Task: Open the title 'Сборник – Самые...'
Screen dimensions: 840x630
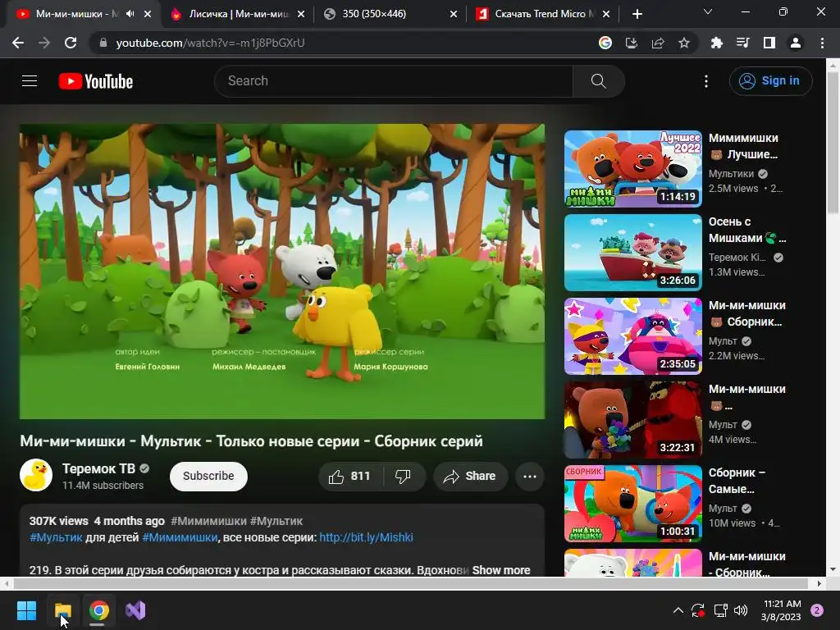Action: pos(737,481)
